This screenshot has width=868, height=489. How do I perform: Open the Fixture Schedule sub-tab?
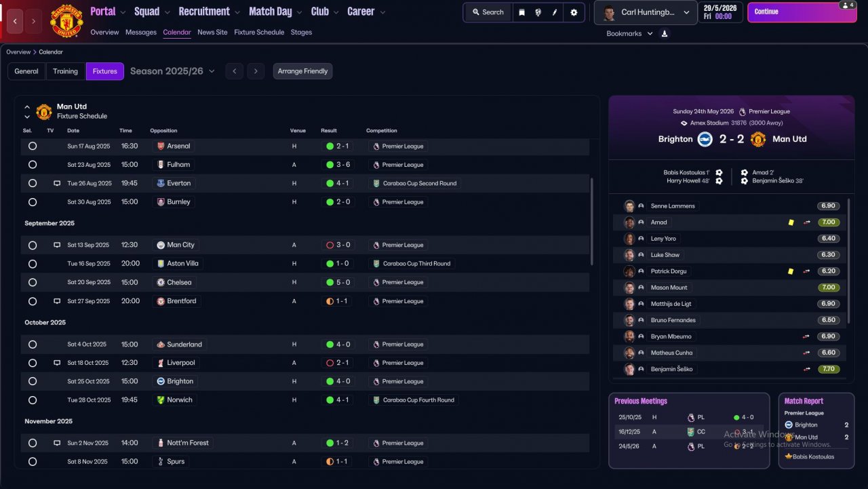coord(259,33)
